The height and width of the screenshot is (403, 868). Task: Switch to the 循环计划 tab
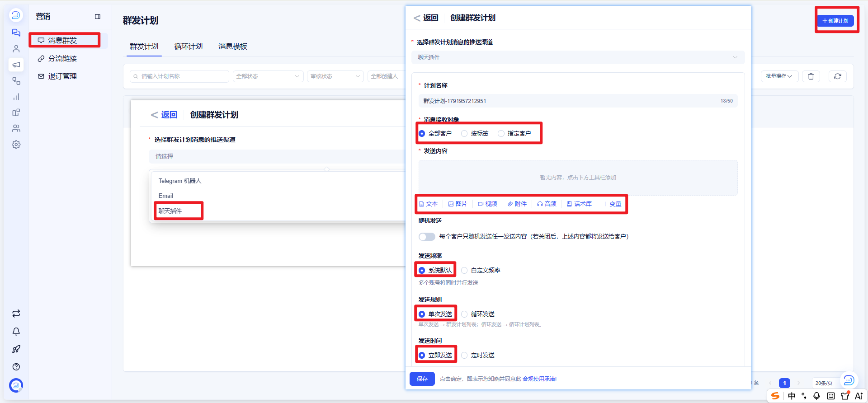point(189,47)
